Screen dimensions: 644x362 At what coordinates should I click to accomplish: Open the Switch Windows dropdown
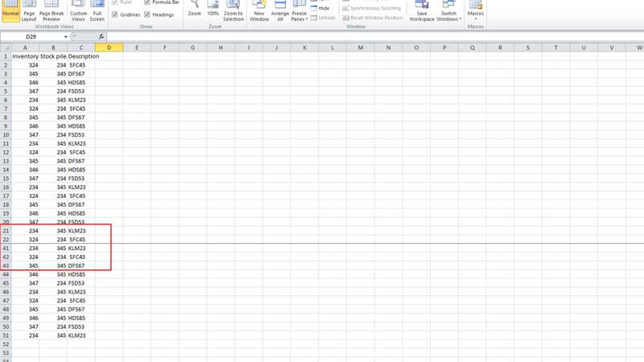coord(448,10)
